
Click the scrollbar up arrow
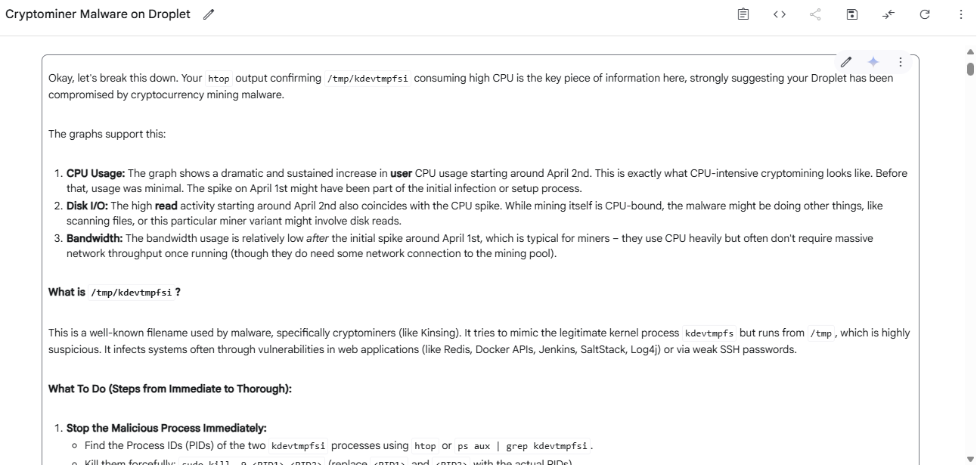tap(971, 52)
